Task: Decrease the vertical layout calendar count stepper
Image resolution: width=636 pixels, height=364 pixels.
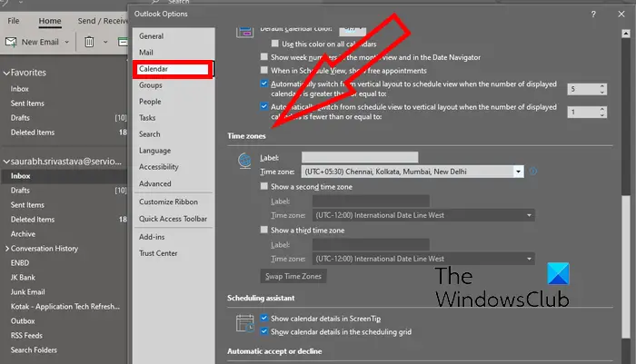Action: pyautogui.click(x=602, y=114)
